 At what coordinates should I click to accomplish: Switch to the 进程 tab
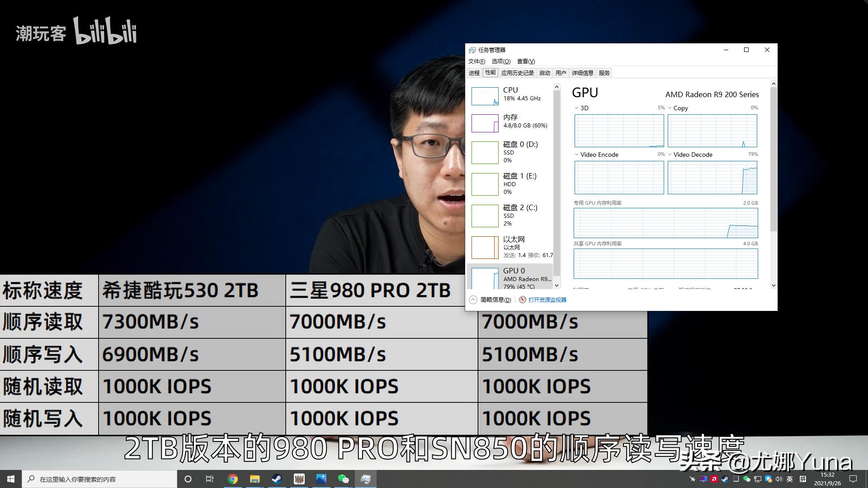point(473,72)
